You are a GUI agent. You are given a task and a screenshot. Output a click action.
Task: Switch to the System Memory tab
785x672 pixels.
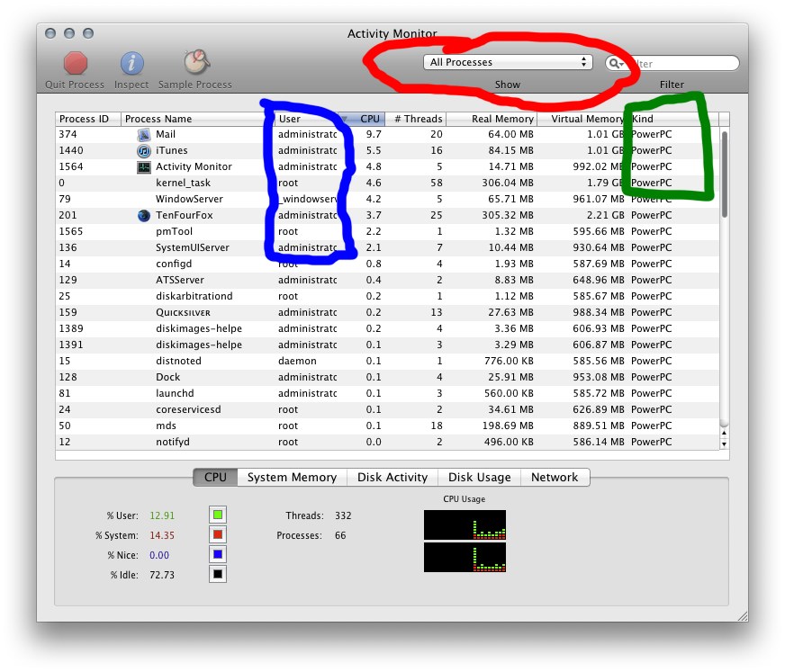(292, 478)
